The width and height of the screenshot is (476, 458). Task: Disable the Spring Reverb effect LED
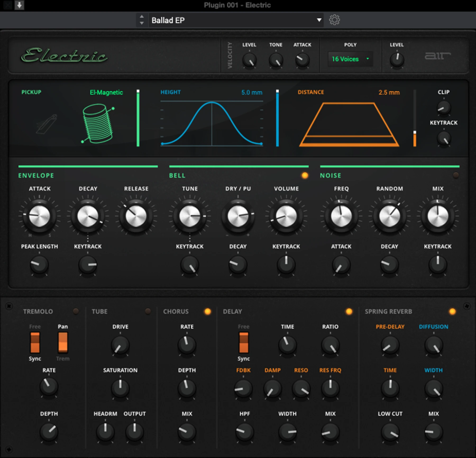pyautogui.click(x=452, y=311)
